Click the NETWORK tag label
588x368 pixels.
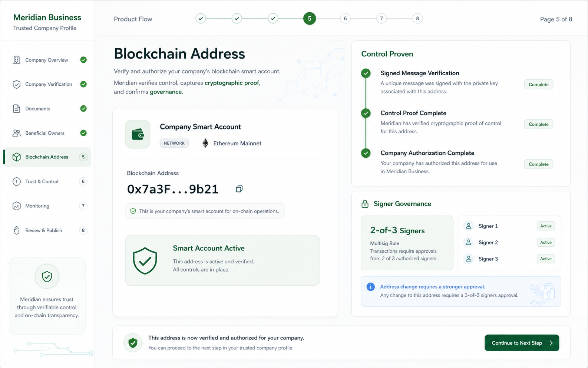pyautogui.click(x=174, y=143)
